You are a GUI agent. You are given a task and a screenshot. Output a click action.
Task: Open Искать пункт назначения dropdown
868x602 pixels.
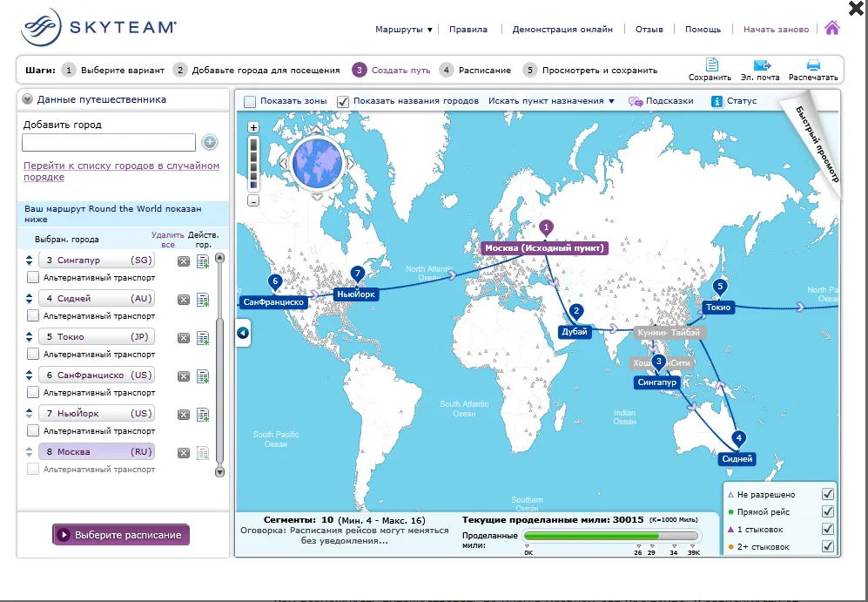coord(551,101)
